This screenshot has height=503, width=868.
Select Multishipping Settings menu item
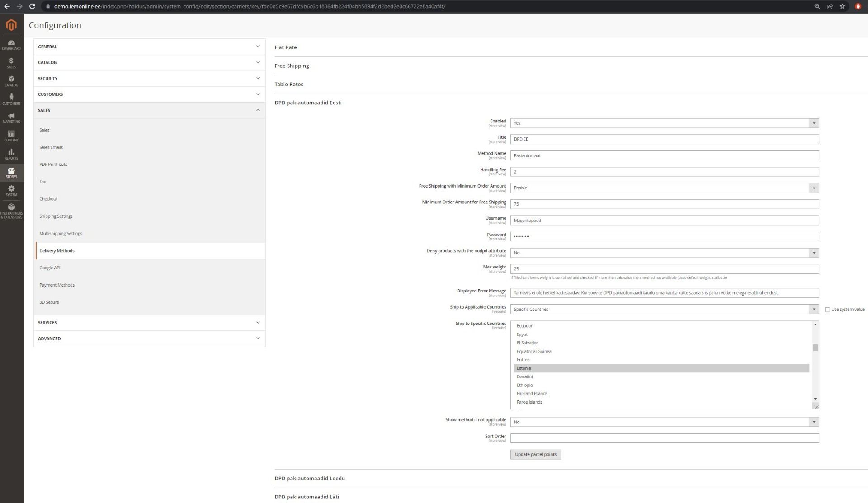tap(61, 234)
